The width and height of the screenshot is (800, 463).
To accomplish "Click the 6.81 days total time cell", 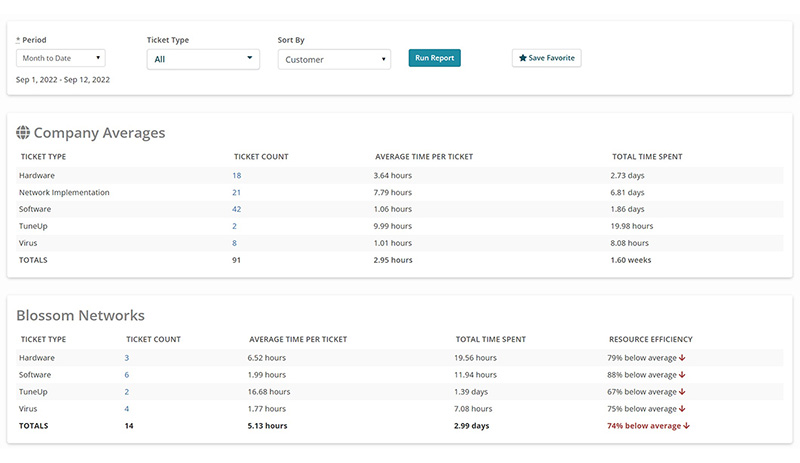I will point(627,192).
